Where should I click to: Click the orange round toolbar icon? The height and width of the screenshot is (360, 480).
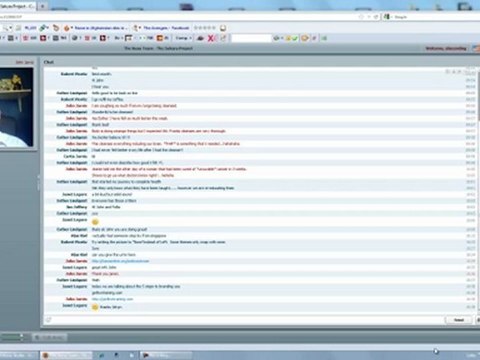tap(304, 38)
